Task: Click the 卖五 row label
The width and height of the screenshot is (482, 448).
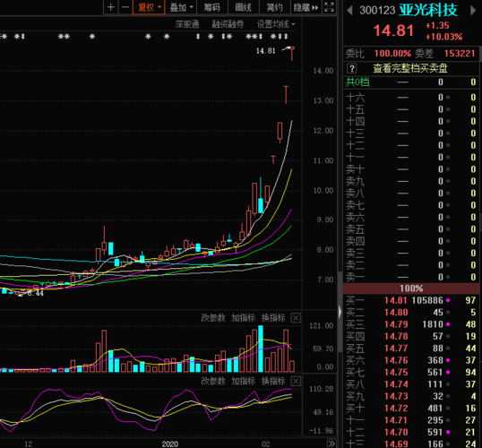Action: coord(355,229)
